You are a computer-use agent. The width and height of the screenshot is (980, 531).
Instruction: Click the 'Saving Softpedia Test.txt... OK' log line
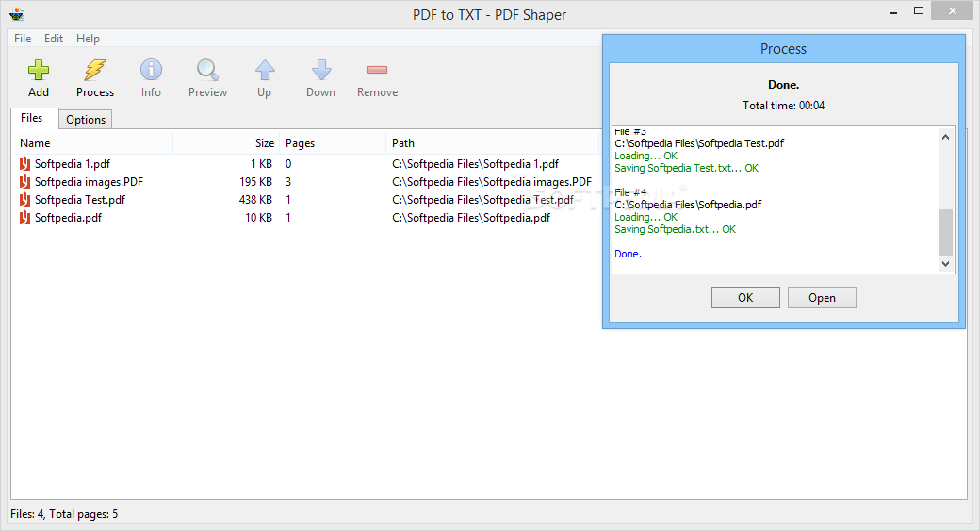tap(686, 168)
